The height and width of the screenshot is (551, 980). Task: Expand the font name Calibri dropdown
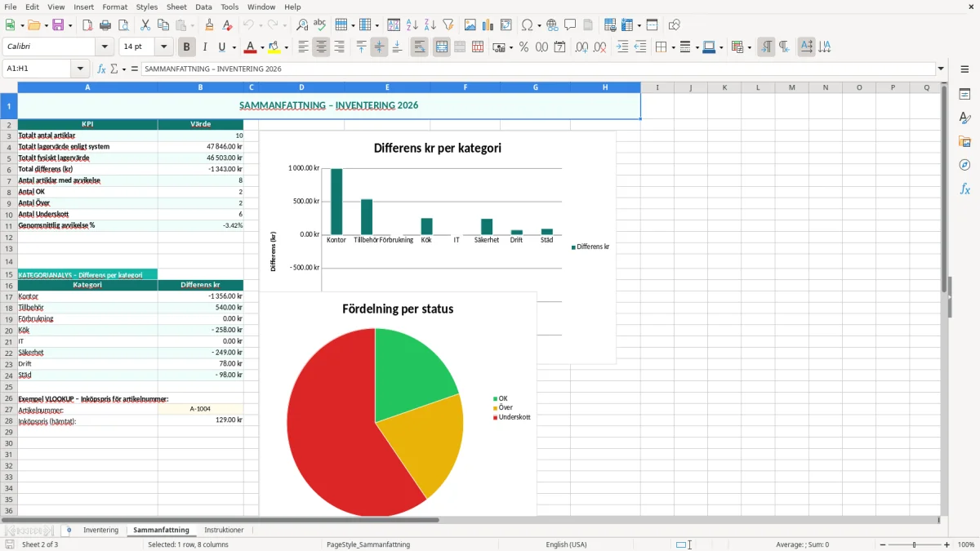[x=107, y=47]
